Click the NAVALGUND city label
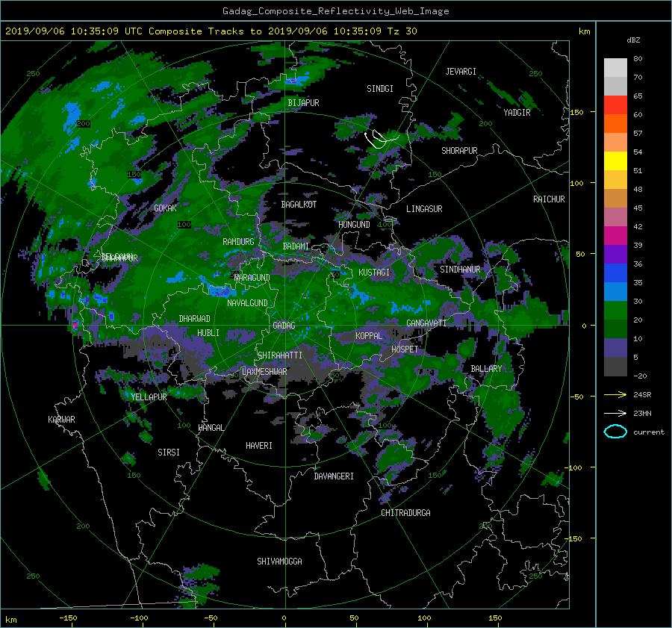 pos(247,303)
